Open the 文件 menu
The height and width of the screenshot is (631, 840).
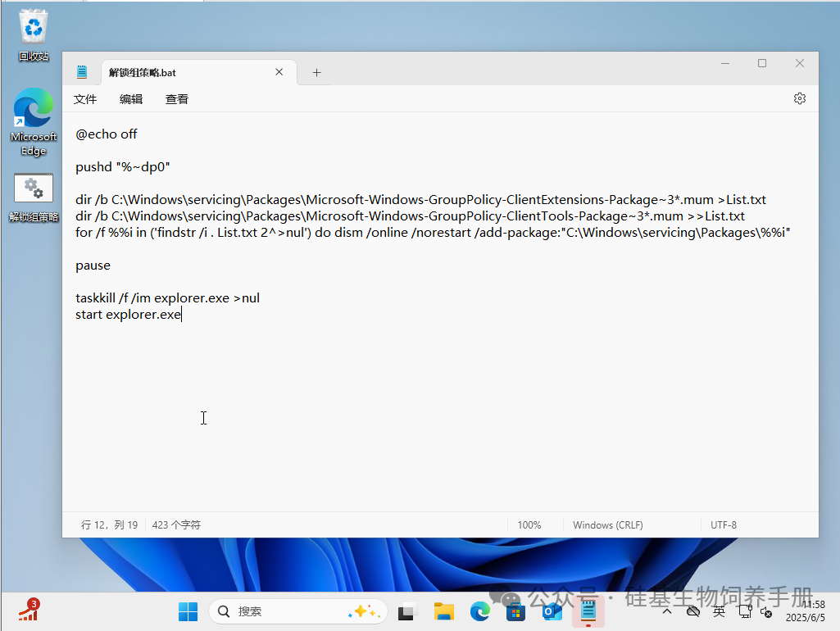click(x=85, y=99)
